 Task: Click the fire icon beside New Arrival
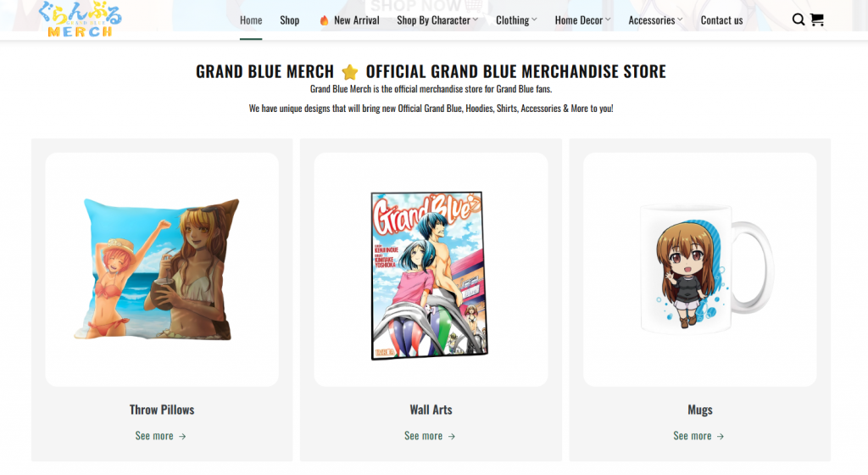(x=324, y=20)
